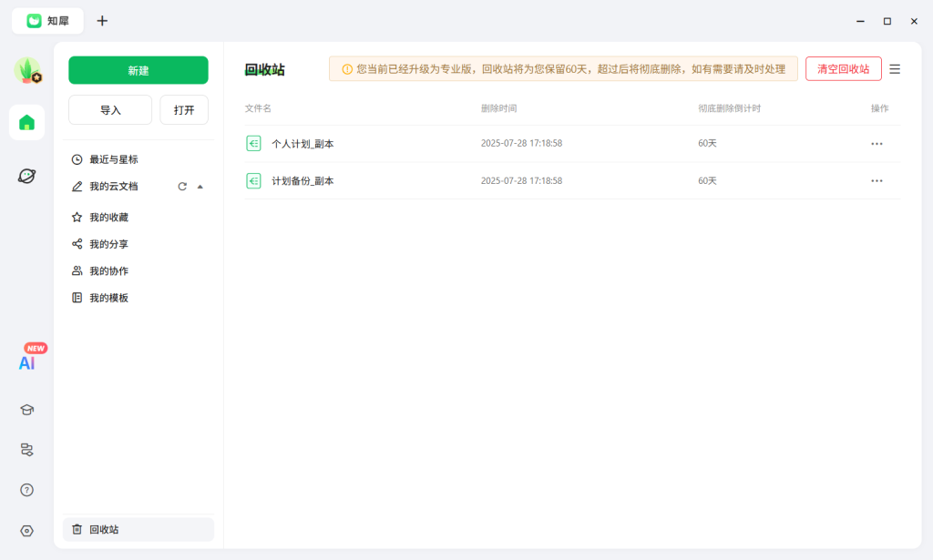Switch to the 知犀 tab
Viewport: 933px width, 560px height.
tap(47, 21)
